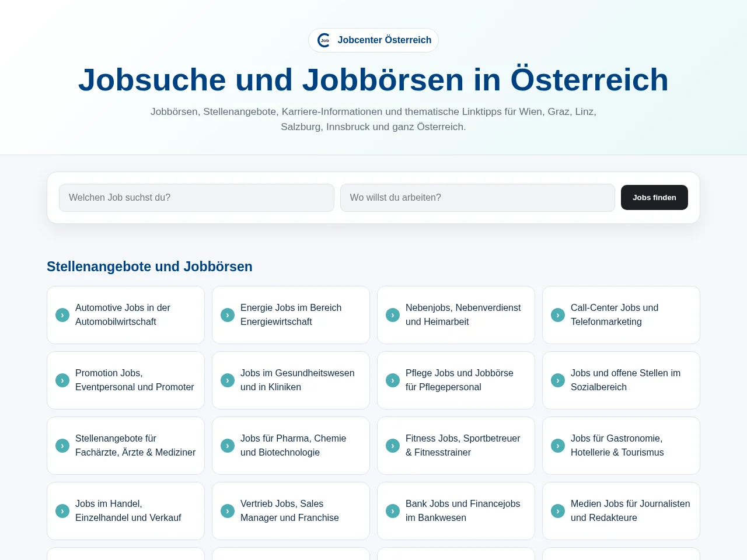This screenshot has height=560, width=747.
Task: Open Energie Jobs im Bereich Energiewirtschaft
Action: click(291, 315)
